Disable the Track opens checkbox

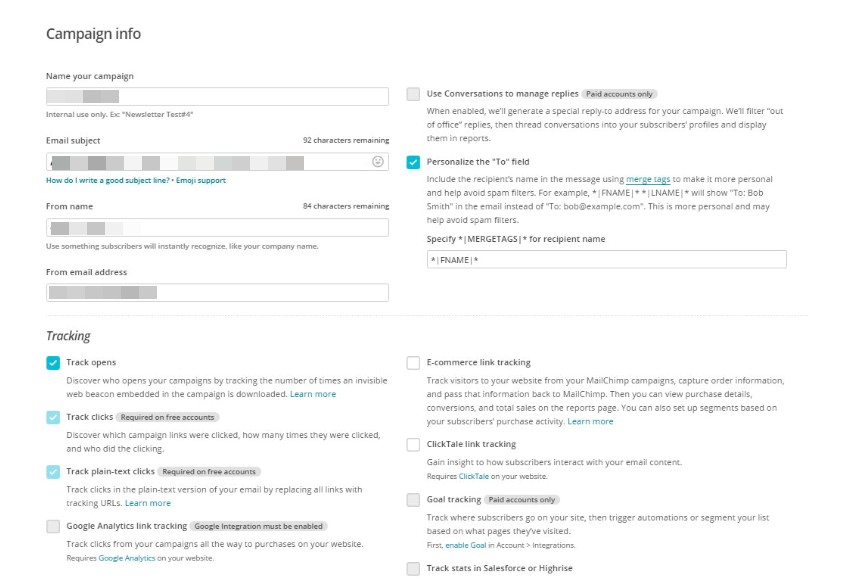tap(53, 363)
